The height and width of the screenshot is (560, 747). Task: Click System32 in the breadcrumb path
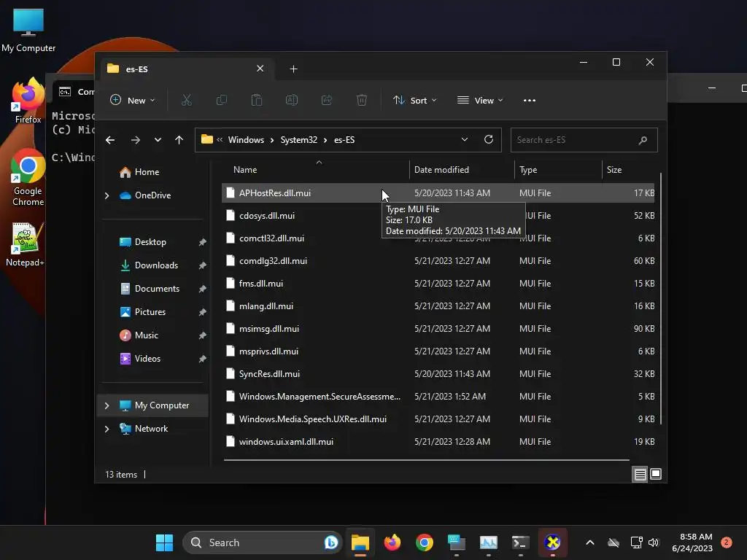[x=298, y=140]
